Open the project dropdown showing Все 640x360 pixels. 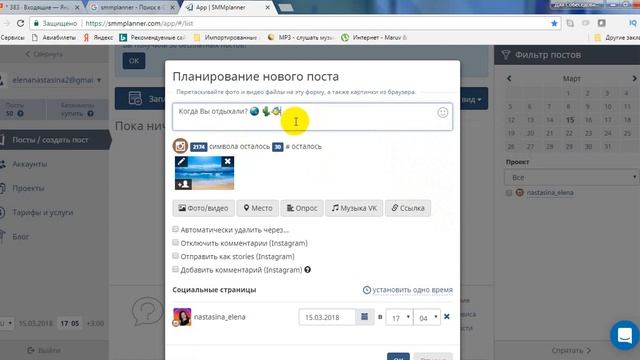[x=571, y=178]
